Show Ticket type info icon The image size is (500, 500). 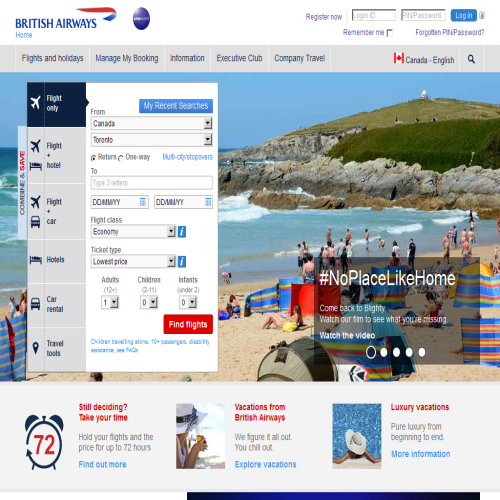pos(182,261)
